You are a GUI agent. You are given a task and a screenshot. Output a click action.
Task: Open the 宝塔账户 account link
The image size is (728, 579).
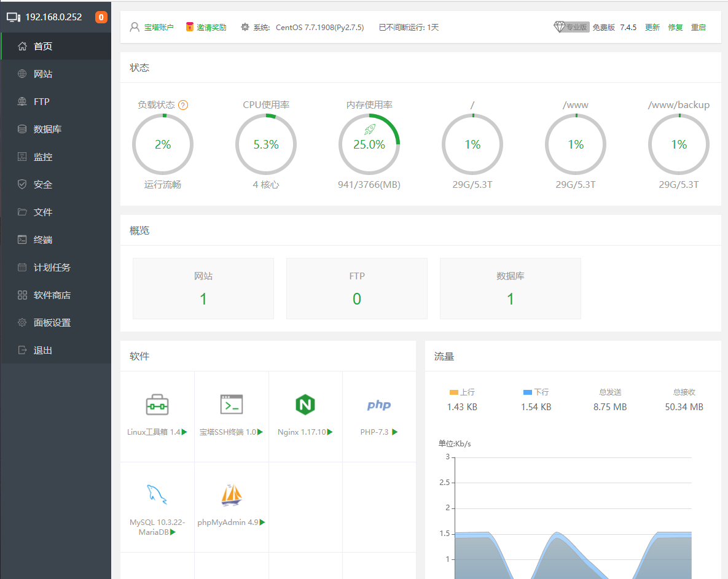(159, 28)
